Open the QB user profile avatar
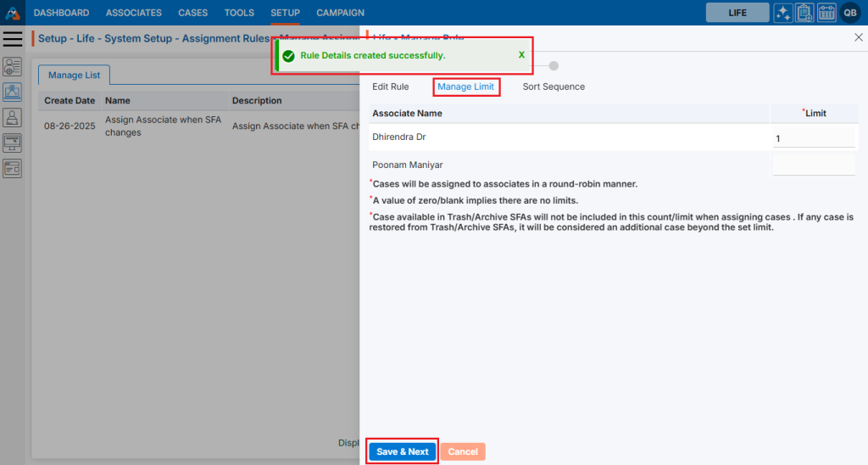Image resolution: width=868 pixels, height=465 pixels. pyautogui.click(x=850, y=13)
